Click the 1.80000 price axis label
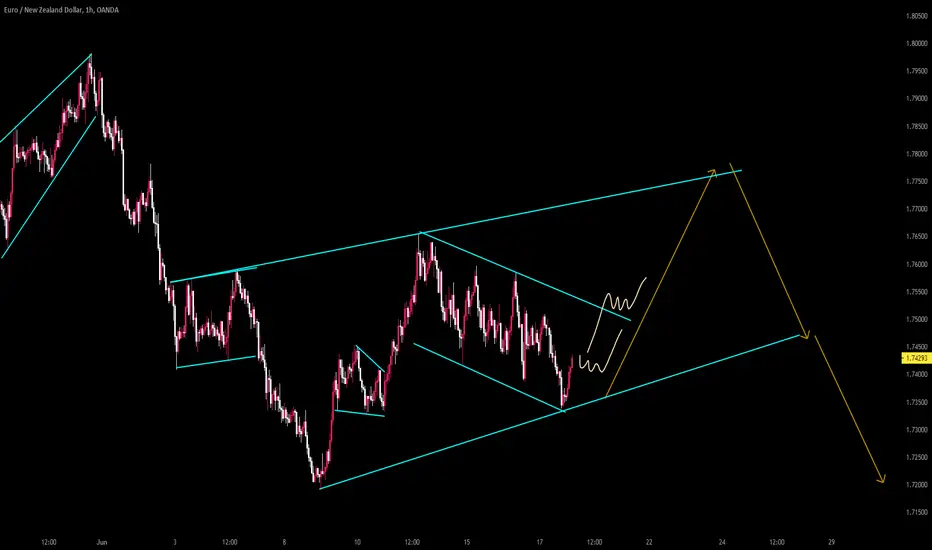The height and width of the screenshot is (550, 932). [917, 43]
